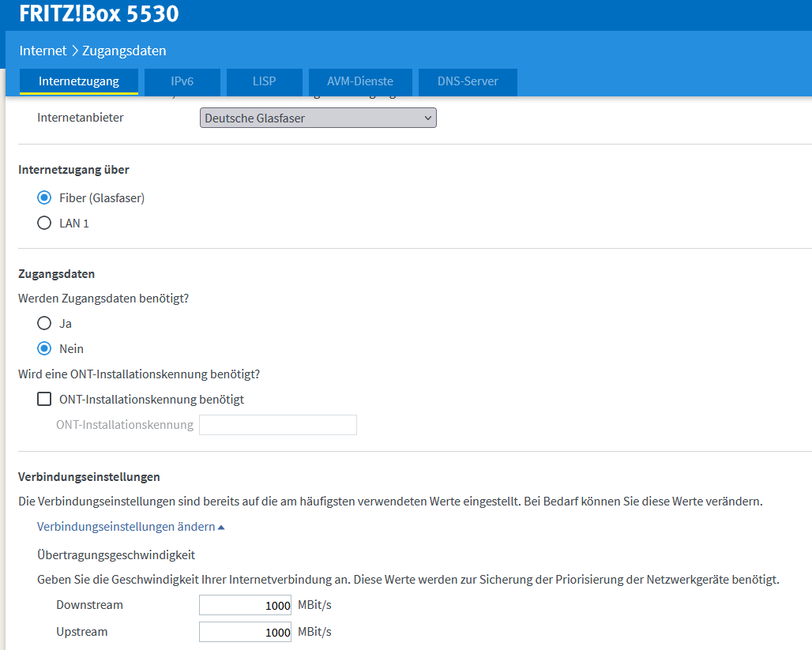
Task: Select Fiber (Glasfaser) radio button
Action: click(44, 198)
